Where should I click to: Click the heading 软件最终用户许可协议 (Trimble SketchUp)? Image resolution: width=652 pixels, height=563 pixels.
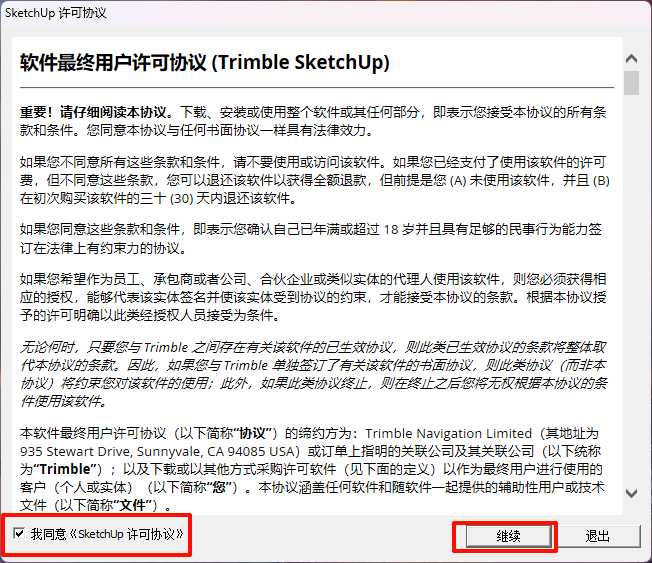205,62
